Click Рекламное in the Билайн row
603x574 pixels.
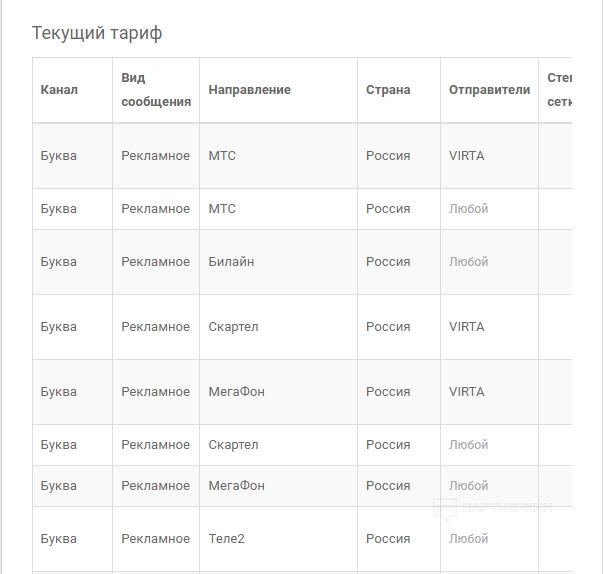155,262
